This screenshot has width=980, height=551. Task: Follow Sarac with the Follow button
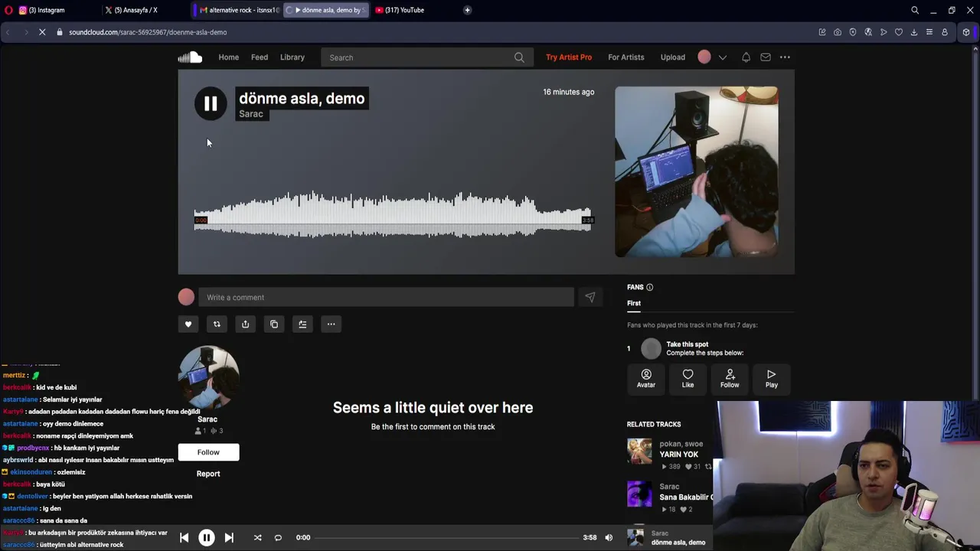[208, 452]
